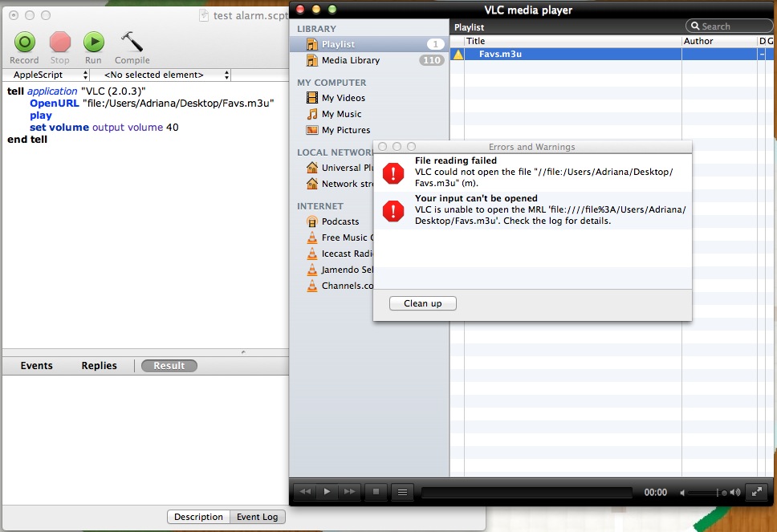Click the end tell line in script
This screenshot has width=777, height=532.
click(27, 140)
